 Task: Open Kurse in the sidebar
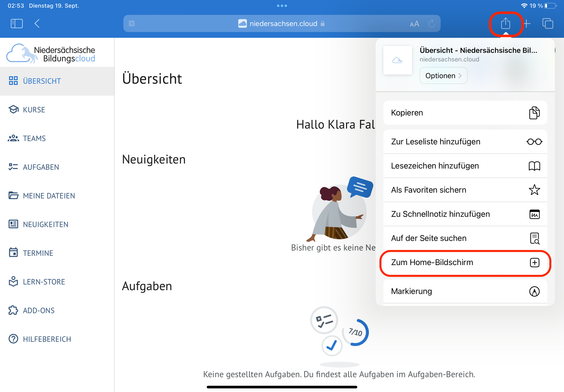pyautogui.click(x=34, y=110)
